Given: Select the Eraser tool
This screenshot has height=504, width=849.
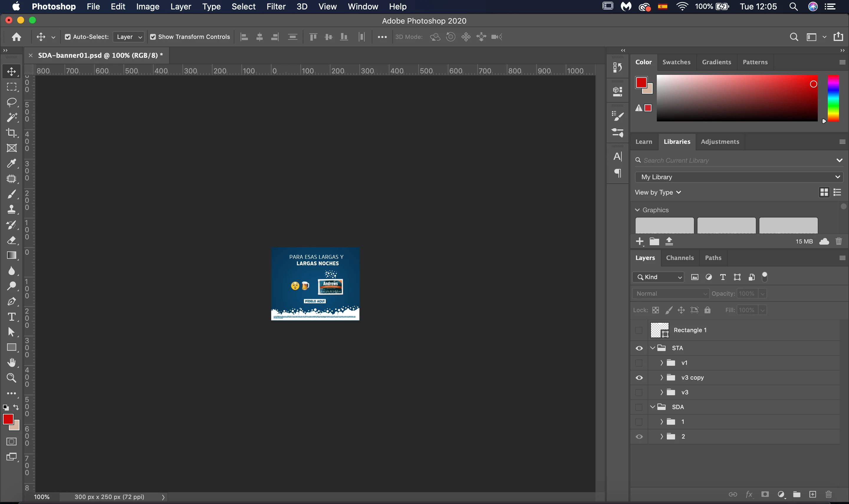Looking at the screenshot, I should click(11, 241).
